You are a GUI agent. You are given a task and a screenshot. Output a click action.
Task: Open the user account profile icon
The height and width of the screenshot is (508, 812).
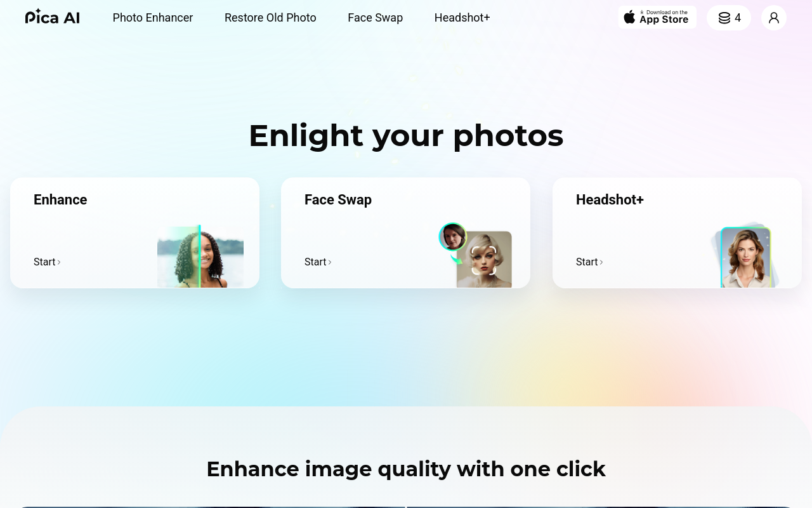pos(773,18)
